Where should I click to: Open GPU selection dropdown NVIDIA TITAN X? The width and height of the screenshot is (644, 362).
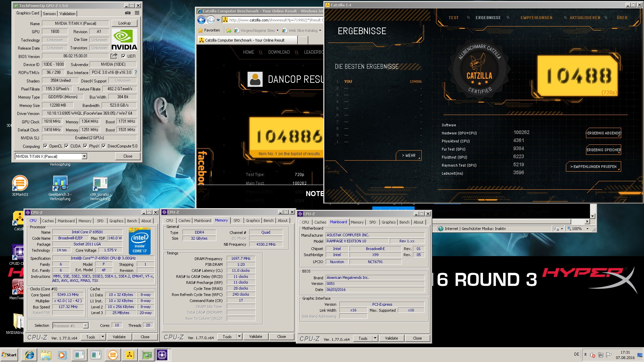85,156
